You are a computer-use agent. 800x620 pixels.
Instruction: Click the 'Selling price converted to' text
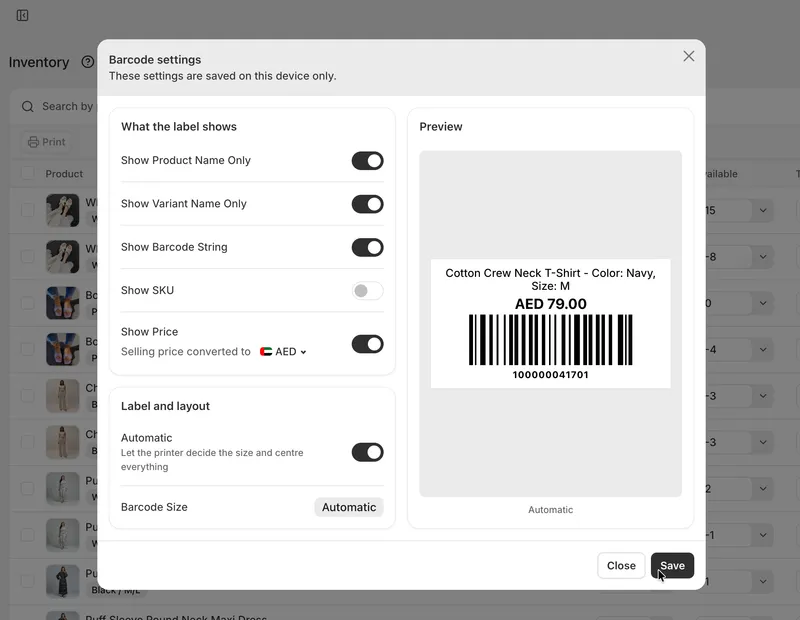tap(186, 352)
